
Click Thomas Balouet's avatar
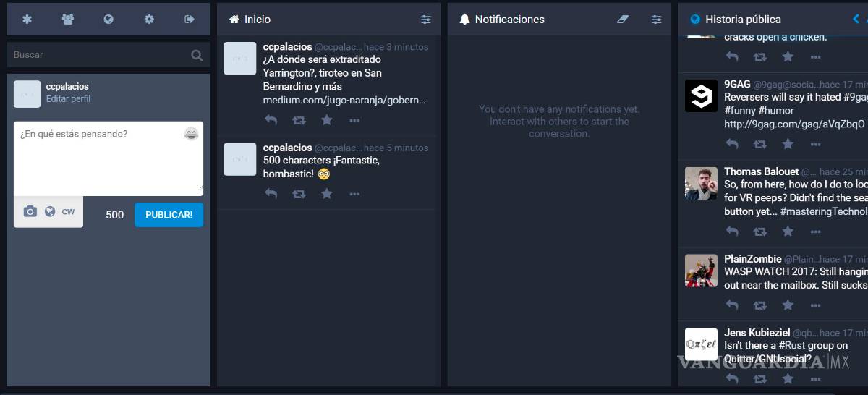pos(701,183)
